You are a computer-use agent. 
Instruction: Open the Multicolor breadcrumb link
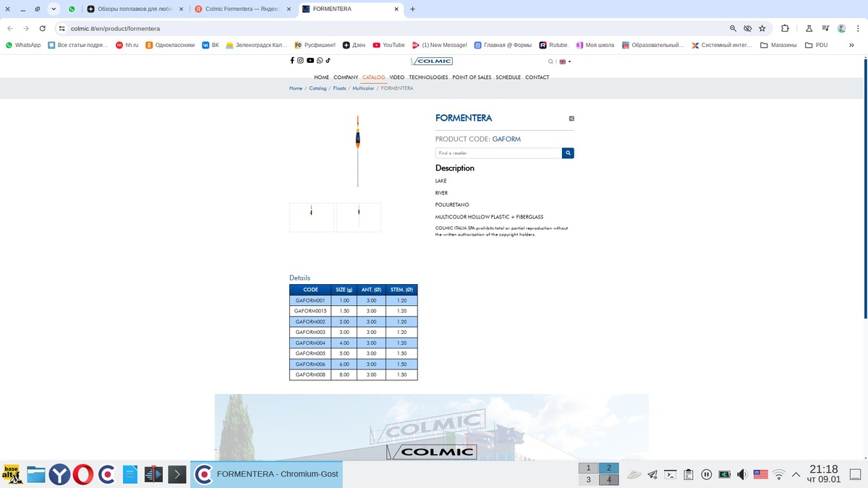point(363,88)
